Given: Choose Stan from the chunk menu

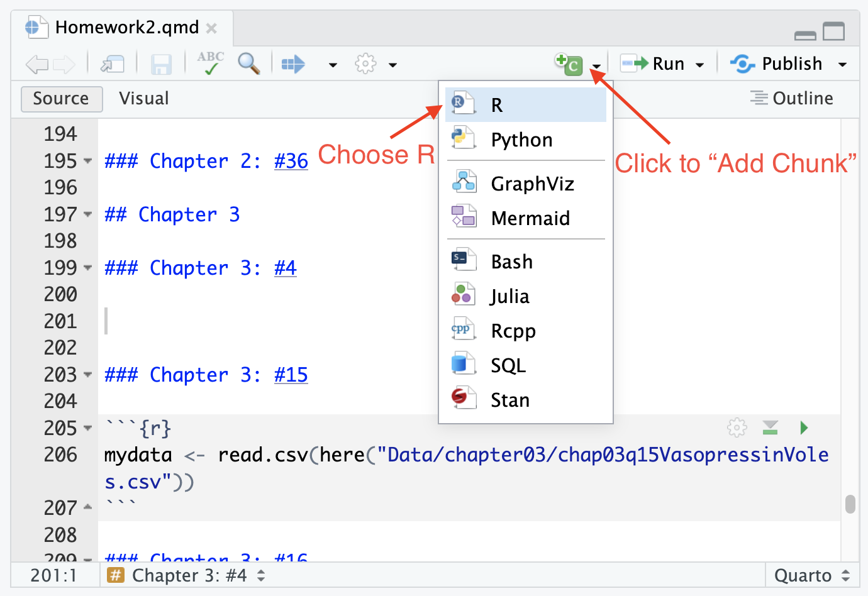Looking at the screenshot, I should (x=525, y=399).
